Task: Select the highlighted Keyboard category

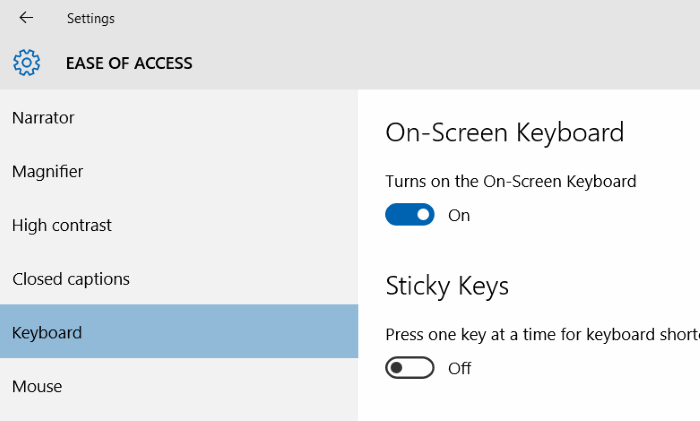Action: click(47, 333)
